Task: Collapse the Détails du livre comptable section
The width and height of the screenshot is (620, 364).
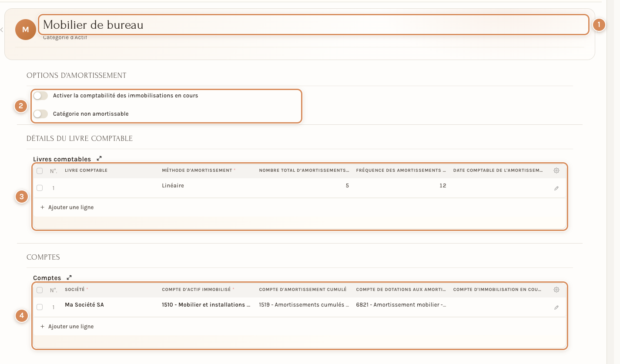Action: coord(80,139)
